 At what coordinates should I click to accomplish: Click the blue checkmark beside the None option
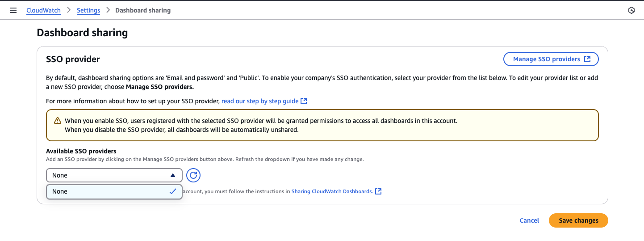173,191
